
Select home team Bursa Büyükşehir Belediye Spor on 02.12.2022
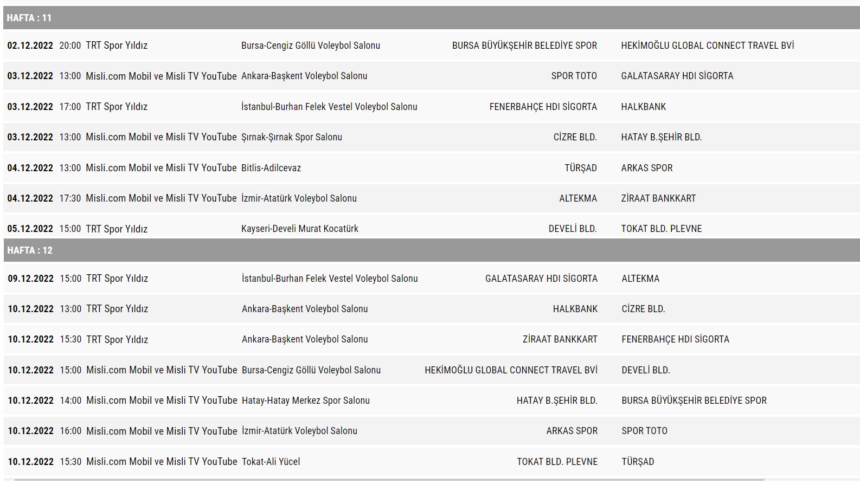524,46
